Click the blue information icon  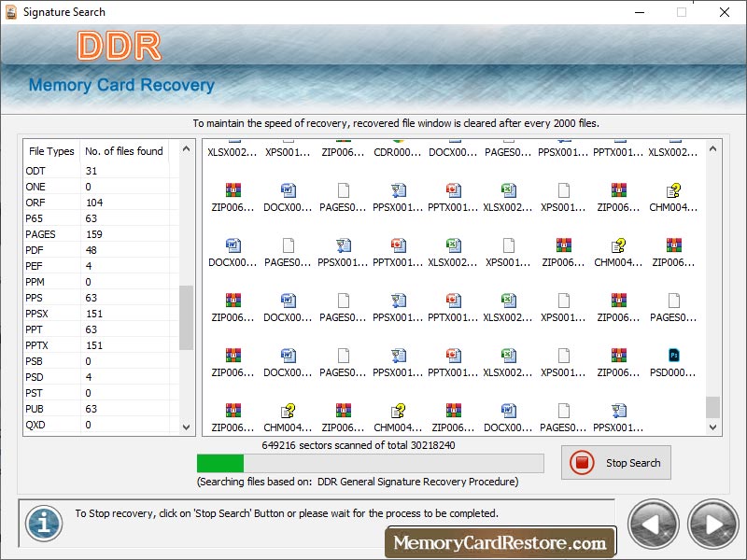click(44, 524)
